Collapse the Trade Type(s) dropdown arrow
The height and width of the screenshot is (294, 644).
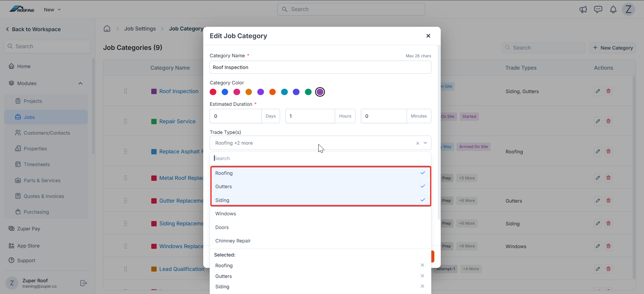coord(425,143)
